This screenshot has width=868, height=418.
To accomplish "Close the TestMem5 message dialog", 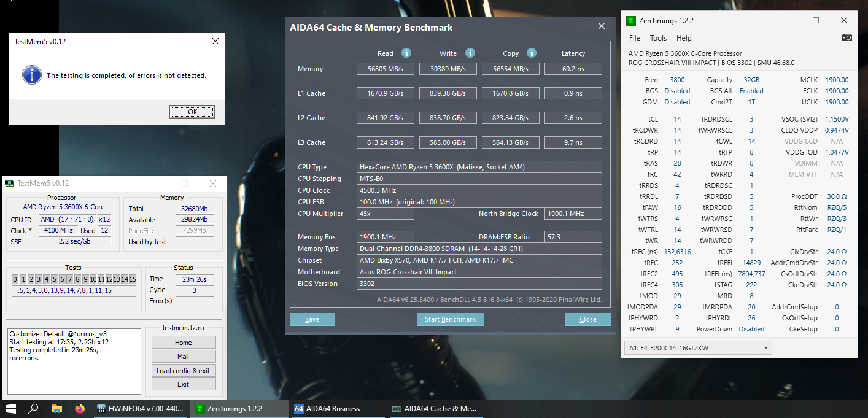I will click(215, 41).
